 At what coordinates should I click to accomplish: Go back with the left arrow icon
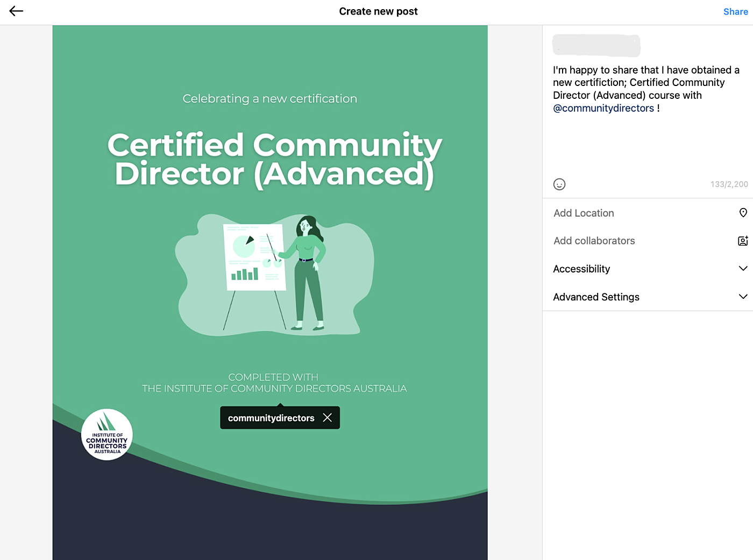[16, 11]
